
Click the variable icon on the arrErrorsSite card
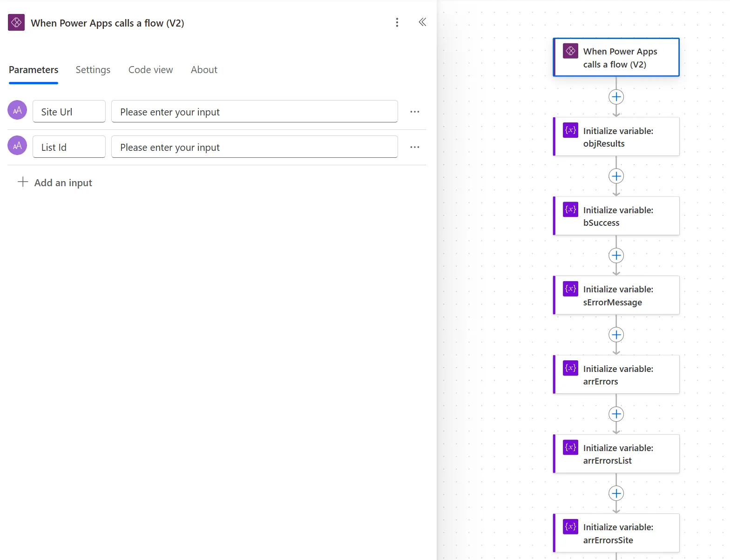pyautogui.click(x=571, y=526)
